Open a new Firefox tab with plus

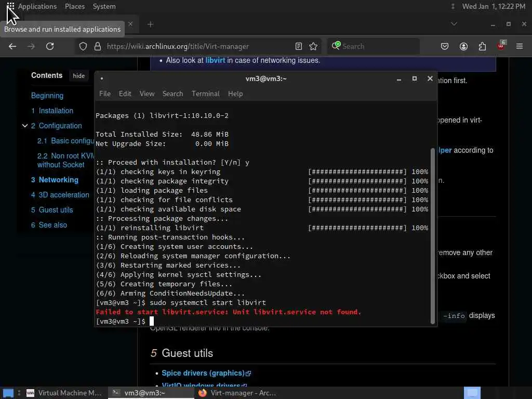click(x=150, y=24)
